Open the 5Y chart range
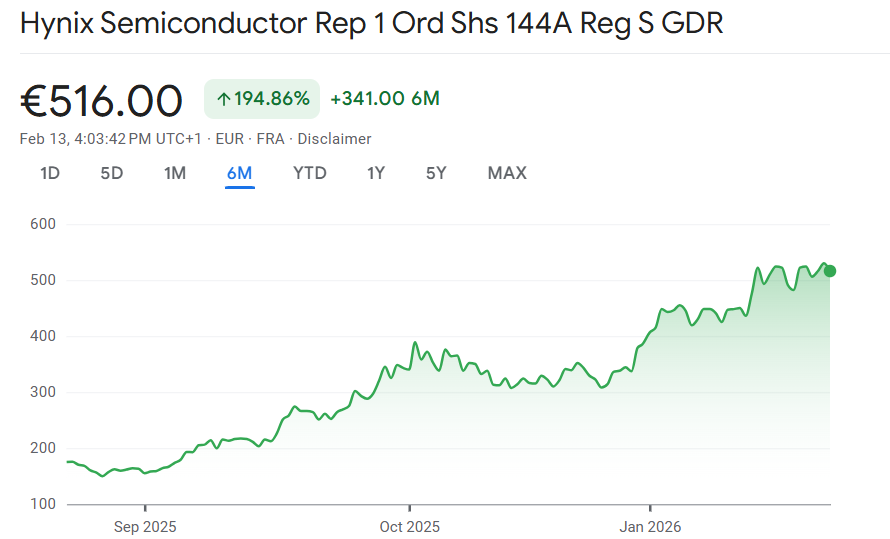The height and width of the screenshot is (539, 890). pyautogui.click(x=436, y=173)
